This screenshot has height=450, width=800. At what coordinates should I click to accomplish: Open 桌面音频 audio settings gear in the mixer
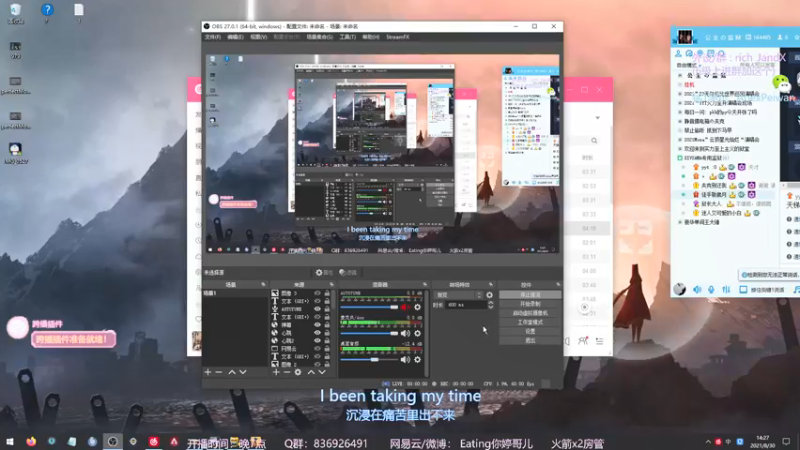(x=417, y=360)
